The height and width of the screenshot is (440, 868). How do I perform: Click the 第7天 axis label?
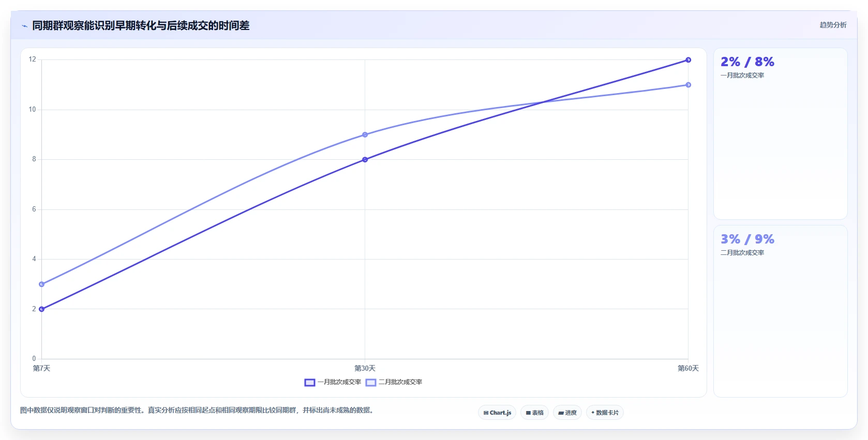click(42, 368)
